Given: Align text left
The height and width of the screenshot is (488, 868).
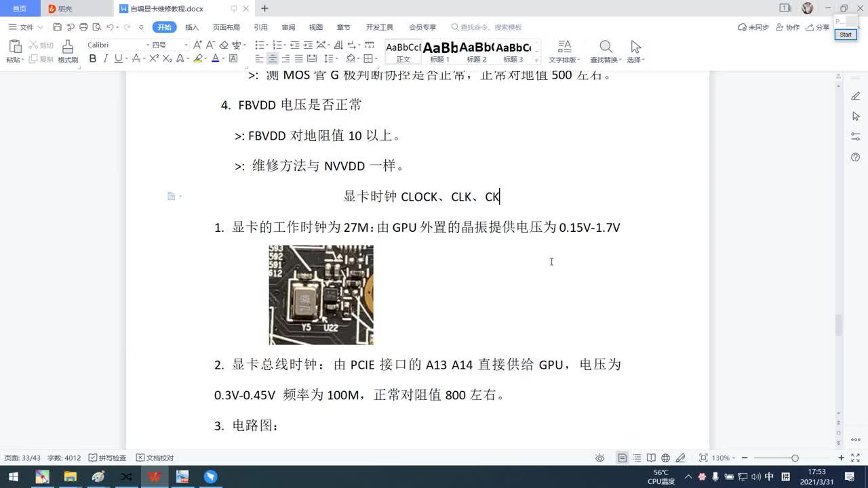Looking at the screenshot, I should [x=260, y=59].
